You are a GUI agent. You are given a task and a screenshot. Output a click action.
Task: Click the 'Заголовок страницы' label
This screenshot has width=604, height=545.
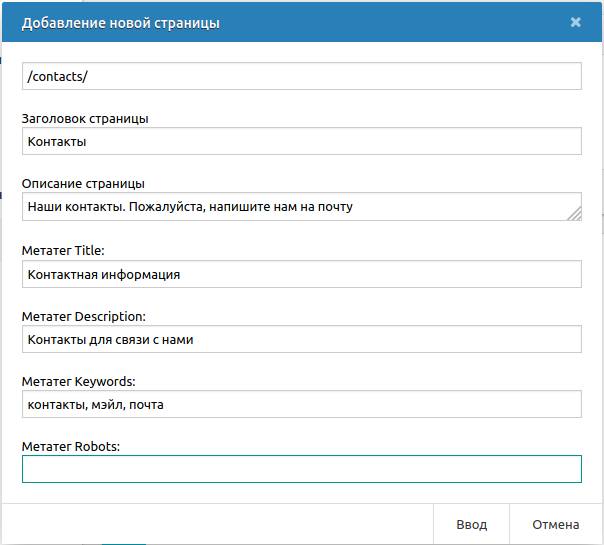pyautogui.click(x=85, y=119)
